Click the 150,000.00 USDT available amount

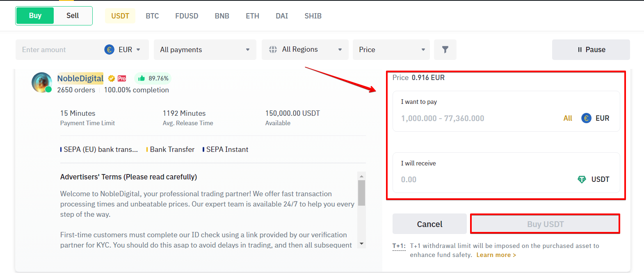coord(292,113)
